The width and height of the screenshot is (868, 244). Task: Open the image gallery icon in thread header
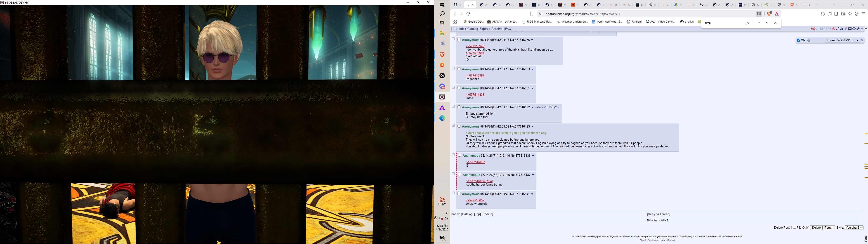click(850, 29)
